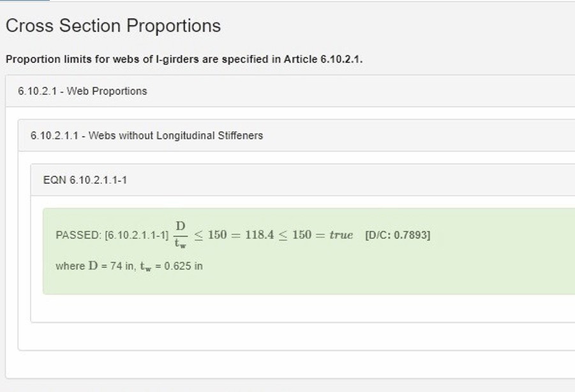This screenshot has width=575, height=392.
Task: Click the Cross Section Proportions heading
Action: pyautogui.click(x=113, y=26)
